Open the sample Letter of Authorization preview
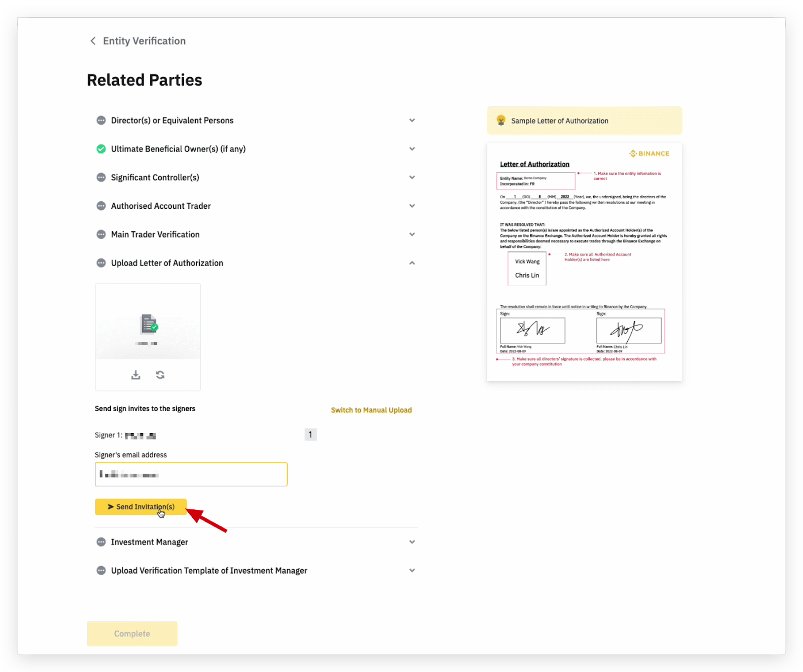Image resolution: width=803 pixels, height=672 pixels. point(584,261)
